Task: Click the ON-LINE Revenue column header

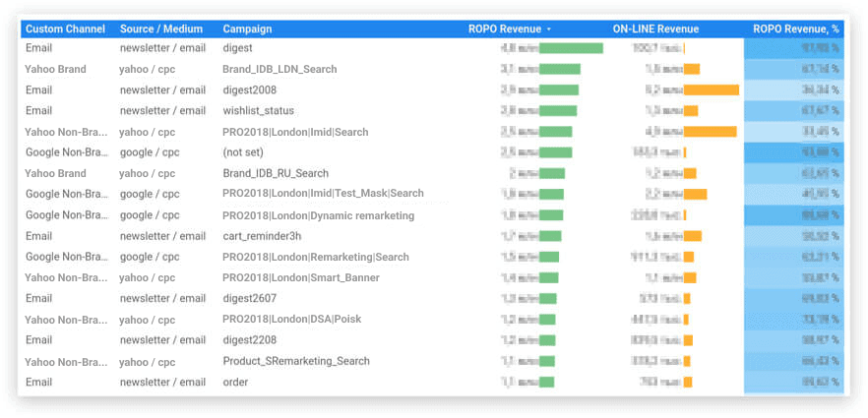Action: pos(655,30)
